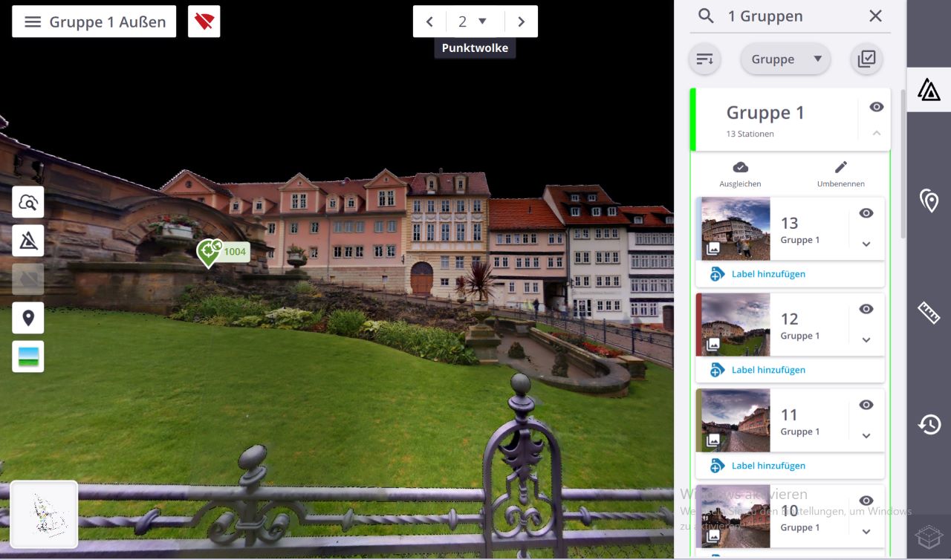
Task: Go to the previous station arrow
Action: (429, 22)
